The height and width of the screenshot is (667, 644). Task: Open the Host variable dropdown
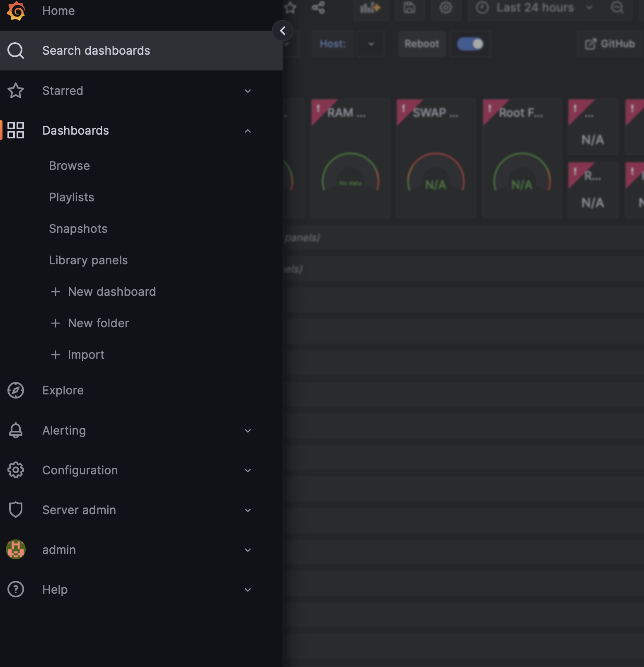click(x=371, y=44)
